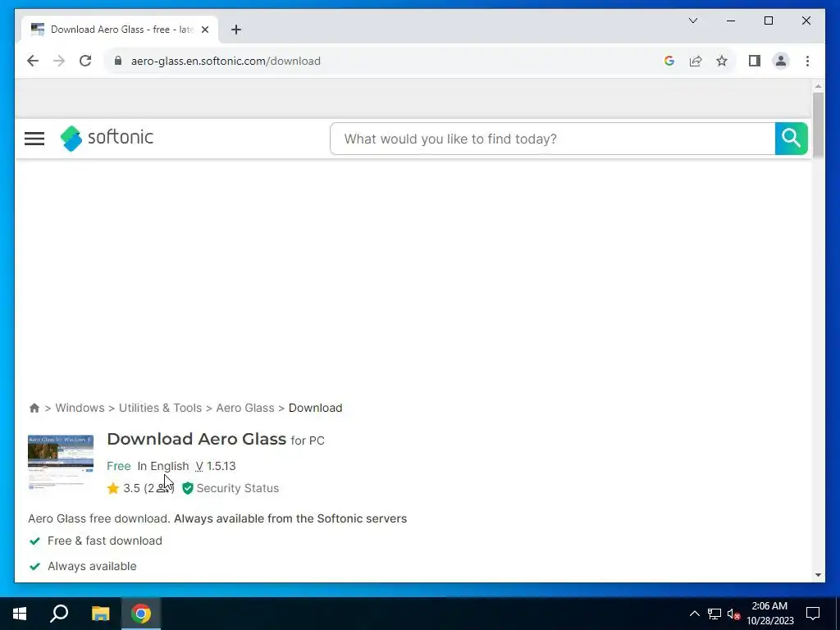The image size is (840, 630).
Task: Open the Aero Glass breadcrumb link
Action: (x=244, y=408)
